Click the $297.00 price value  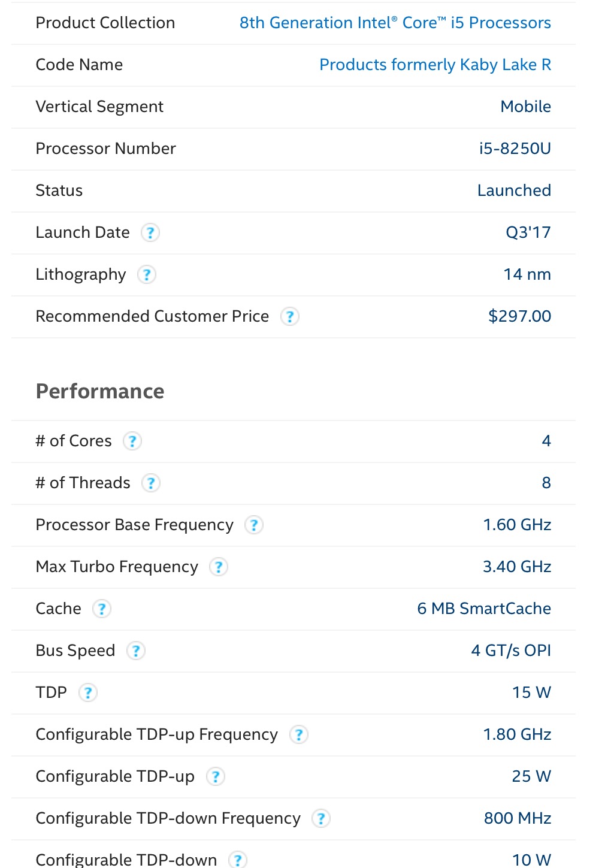tap(520, 316)
